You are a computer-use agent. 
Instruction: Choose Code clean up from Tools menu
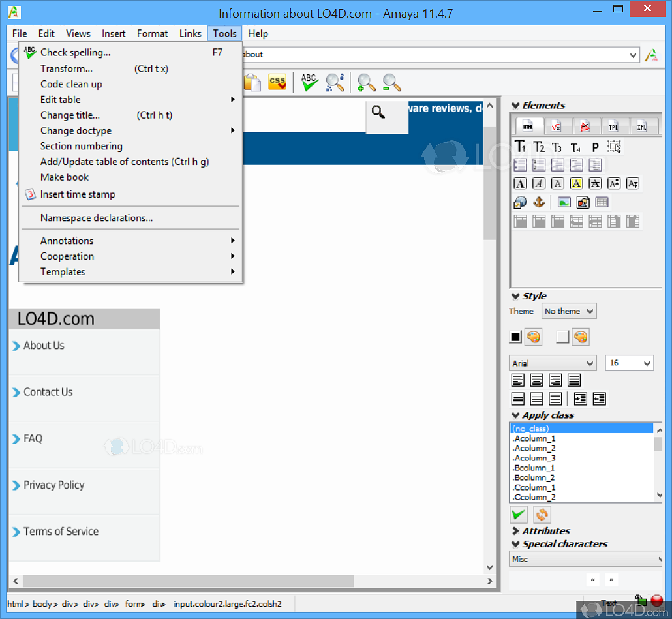[71, 84]
